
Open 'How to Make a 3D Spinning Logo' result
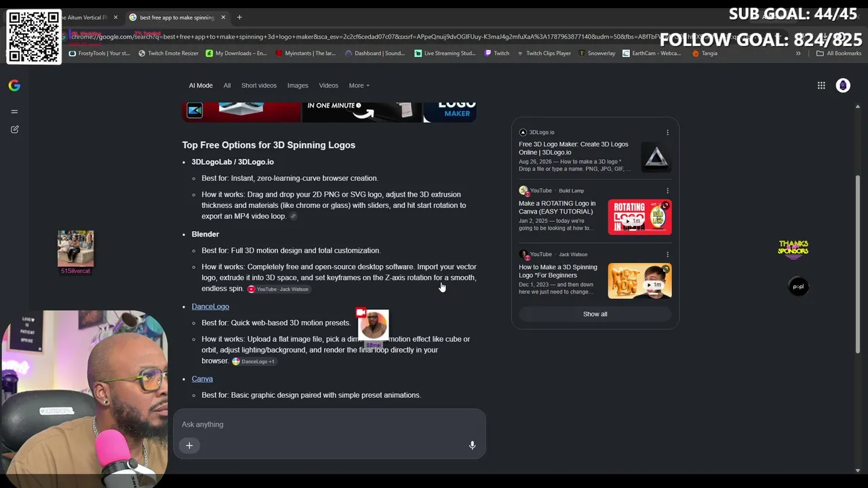coord(558,271)
